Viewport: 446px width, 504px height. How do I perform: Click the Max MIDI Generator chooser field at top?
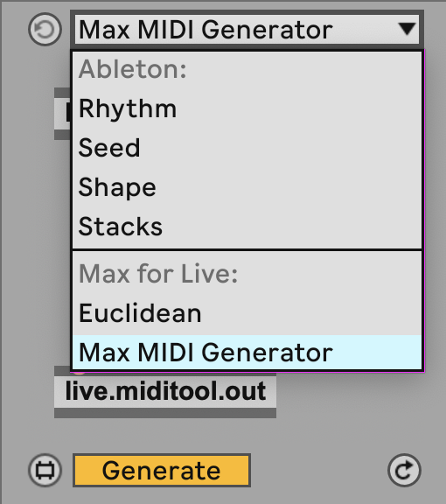coord(247,29)
